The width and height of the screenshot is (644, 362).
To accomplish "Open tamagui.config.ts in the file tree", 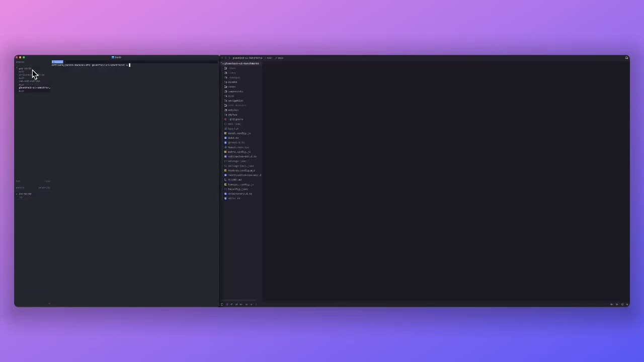I will pos(240,185).
